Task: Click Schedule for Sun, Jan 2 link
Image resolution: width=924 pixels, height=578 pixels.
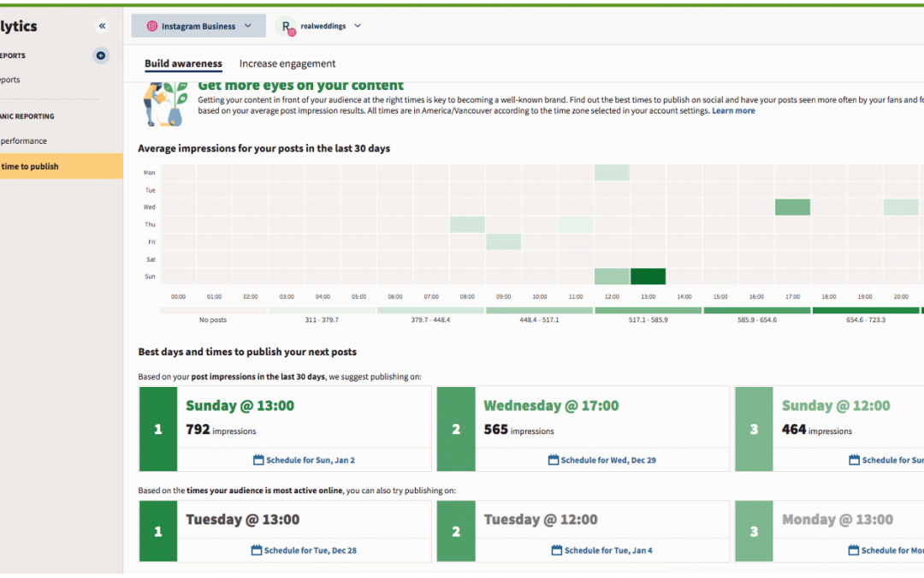Action: 311,460
